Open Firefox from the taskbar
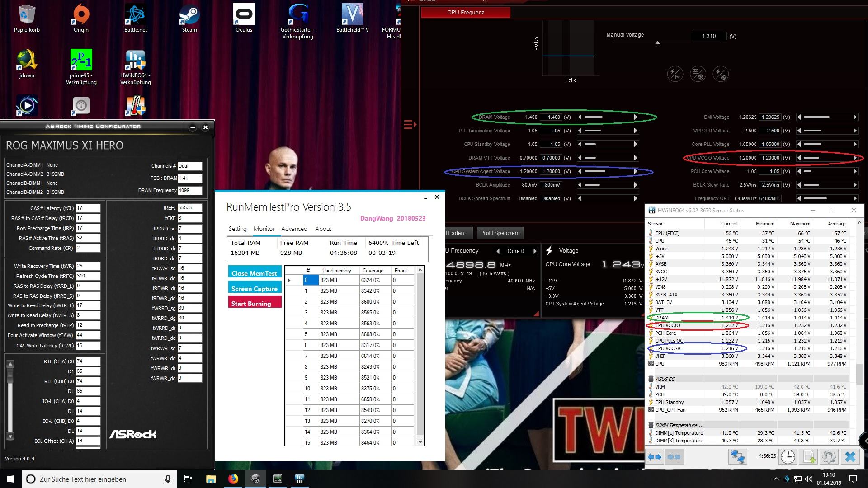Viewport: 868px width, 488px height. pyautogui.click(x=233, y=479)
